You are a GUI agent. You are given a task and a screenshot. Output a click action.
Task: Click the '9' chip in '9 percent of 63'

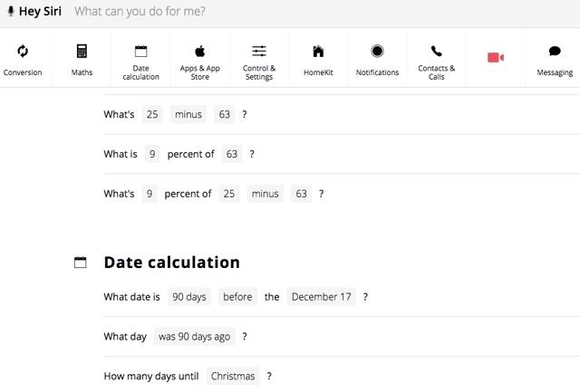(152, 154)
